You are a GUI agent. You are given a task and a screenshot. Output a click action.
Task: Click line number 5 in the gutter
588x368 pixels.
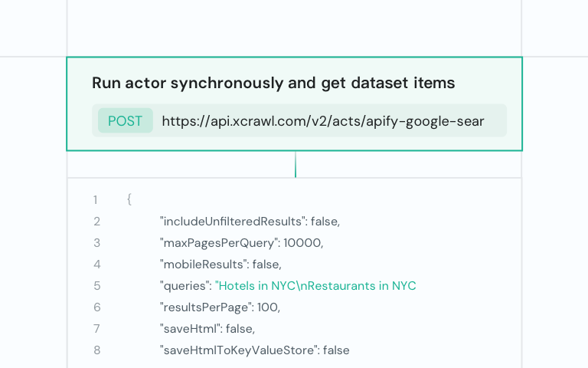click(x=97, y=286)
